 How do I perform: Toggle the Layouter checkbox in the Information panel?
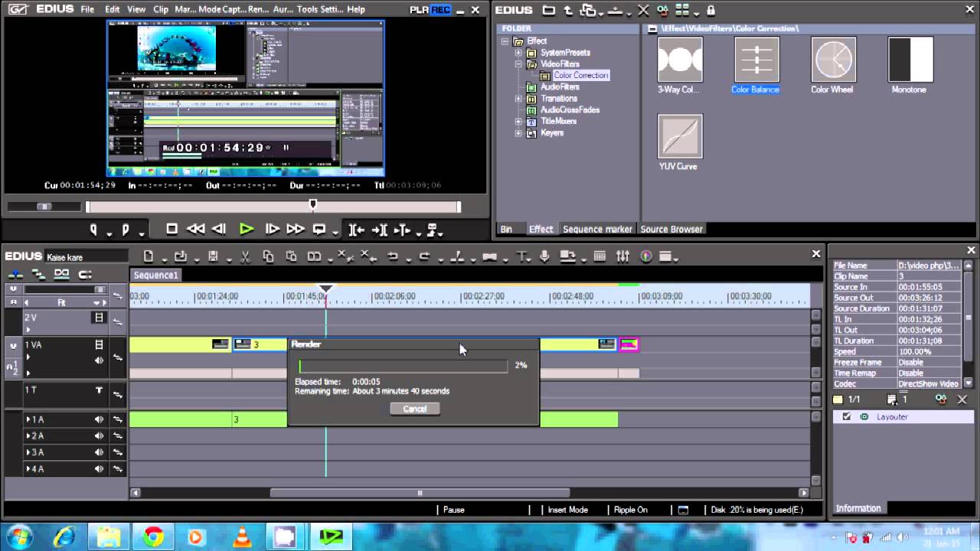(847, 417)
